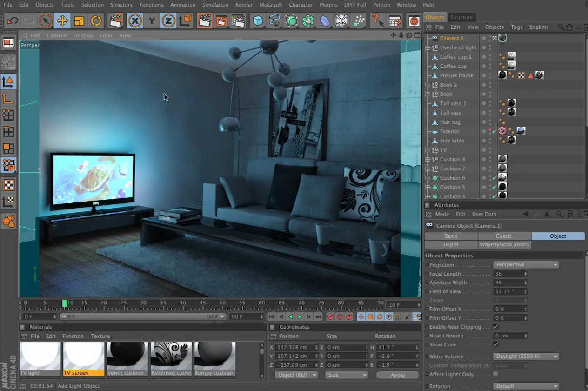Activate the Rotate tool

(96, 20)
